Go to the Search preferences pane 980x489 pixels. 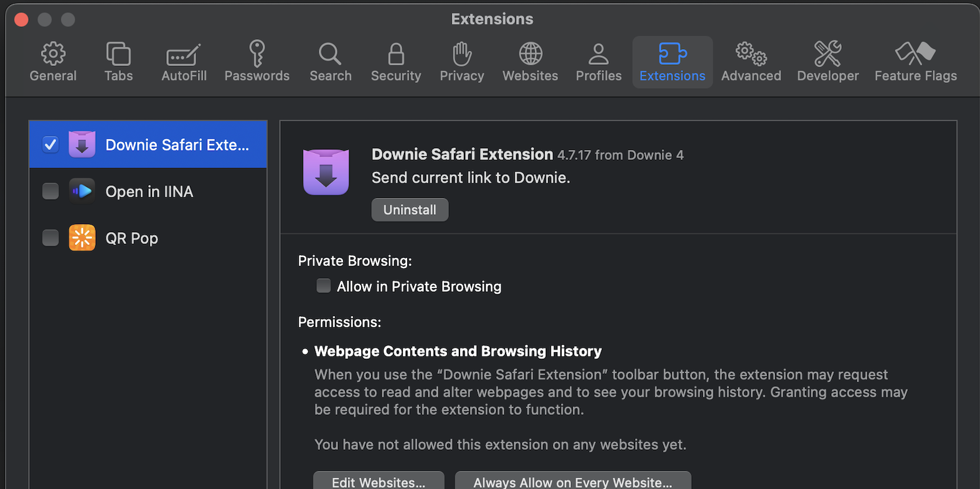(x=331, y=62)
